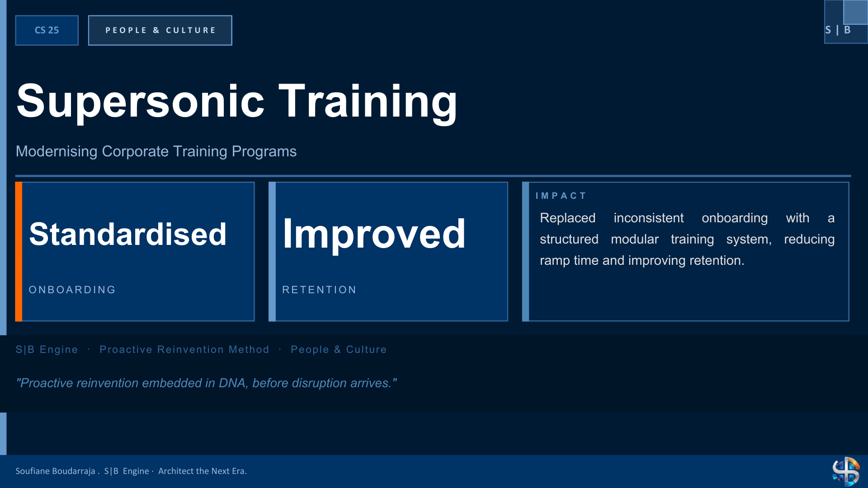Click the Modernising Corporate Training Programs subtitle
868x488 pixels.
pos(156,151)
